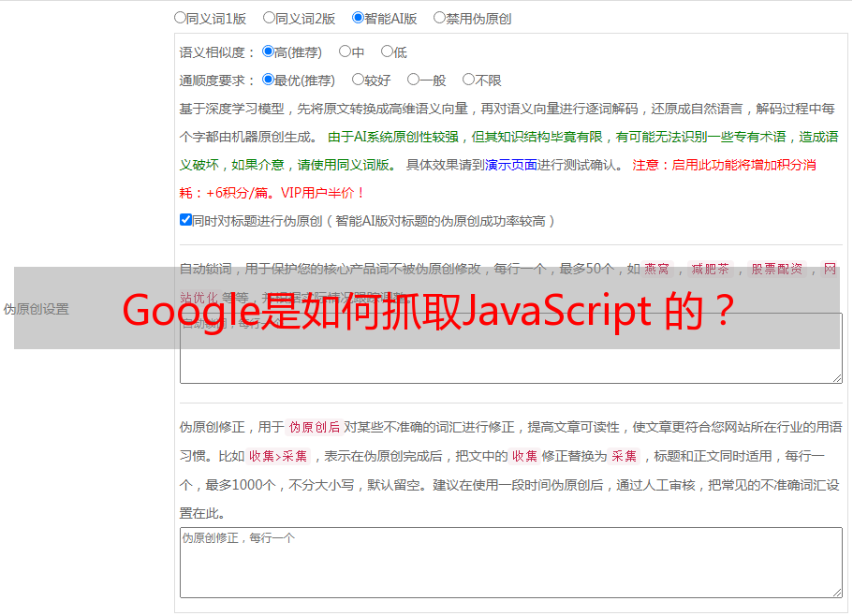Select the 同义词1版 radio option

(180, 17)
